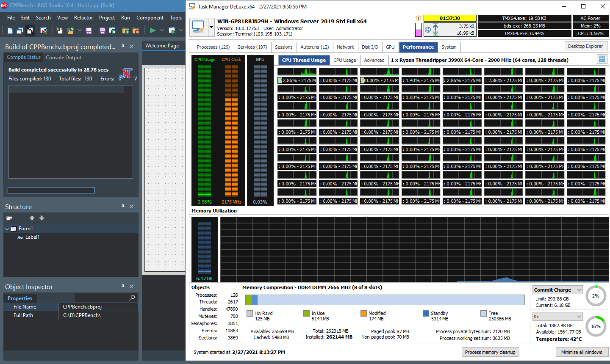
Task: Open the dropdown arrow beside the Open folder icon
Action: (79, 30)
